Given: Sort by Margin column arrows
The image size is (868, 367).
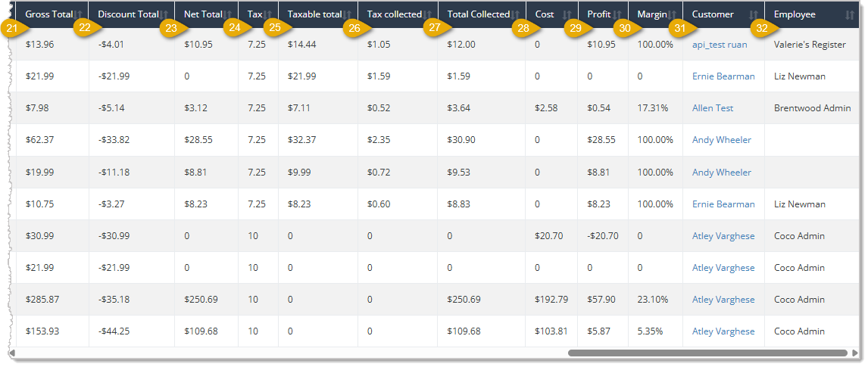Looking at the screenshot, I should click(x=672, y=14).
